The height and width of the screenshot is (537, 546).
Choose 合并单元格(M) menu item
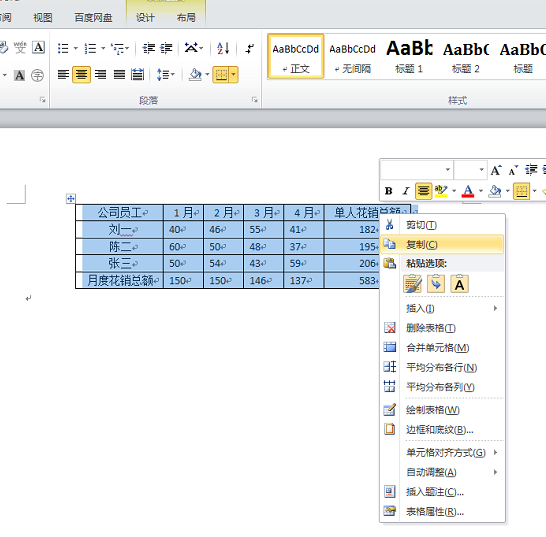coord(442,348)
